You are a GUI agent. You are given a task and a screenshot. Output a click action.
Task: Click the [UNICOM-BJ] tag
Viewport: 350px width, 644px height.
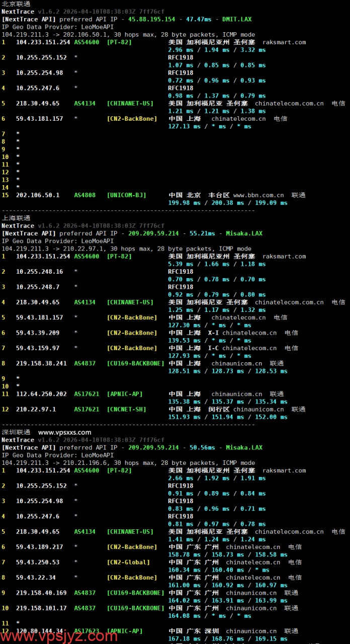click(127, 195)
